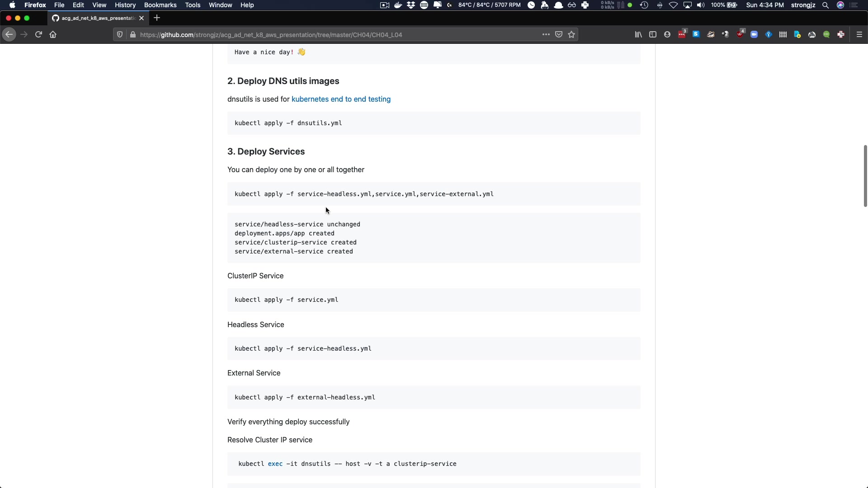
Task: Show tracking protection shield info
Action: [120, 35]
